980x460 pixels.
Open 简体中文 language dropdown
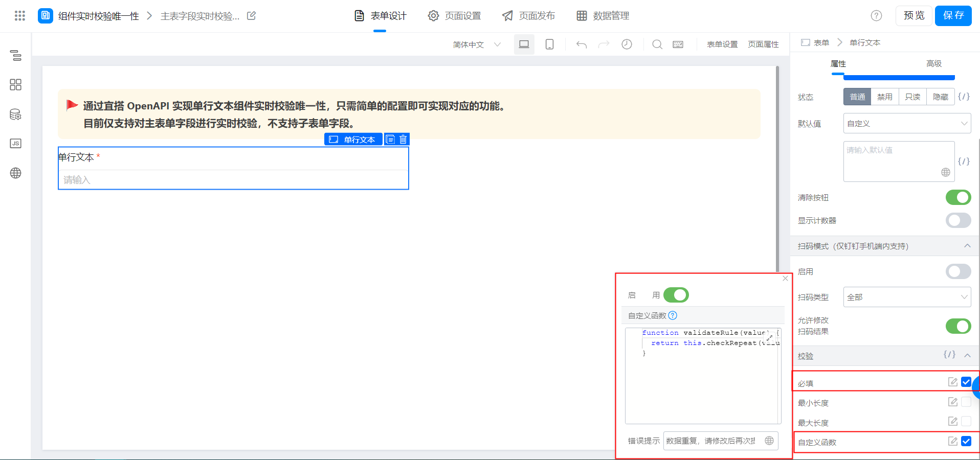pos(477,44)
